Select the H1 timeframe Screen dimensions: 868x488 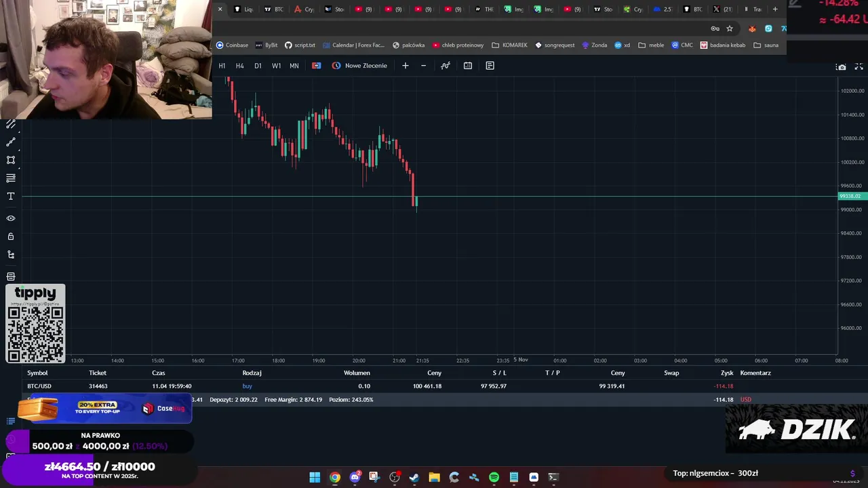[222, 66]
